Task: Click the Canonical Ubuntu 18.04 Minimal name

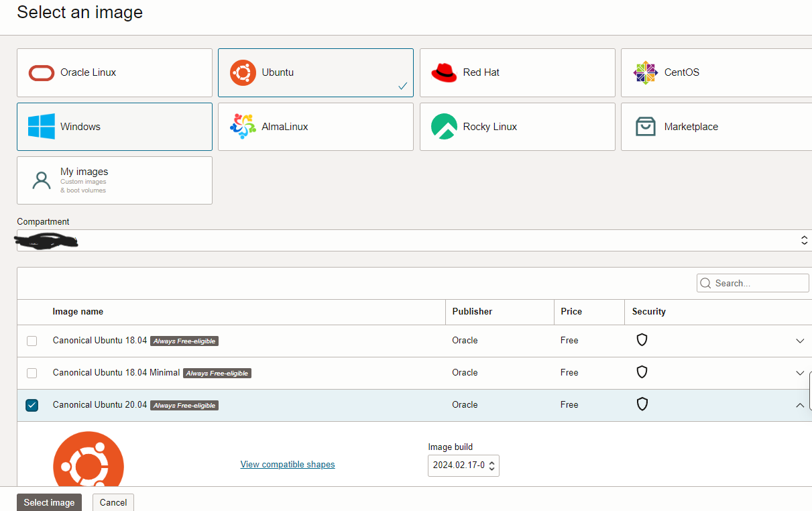Action: point(116,372)
